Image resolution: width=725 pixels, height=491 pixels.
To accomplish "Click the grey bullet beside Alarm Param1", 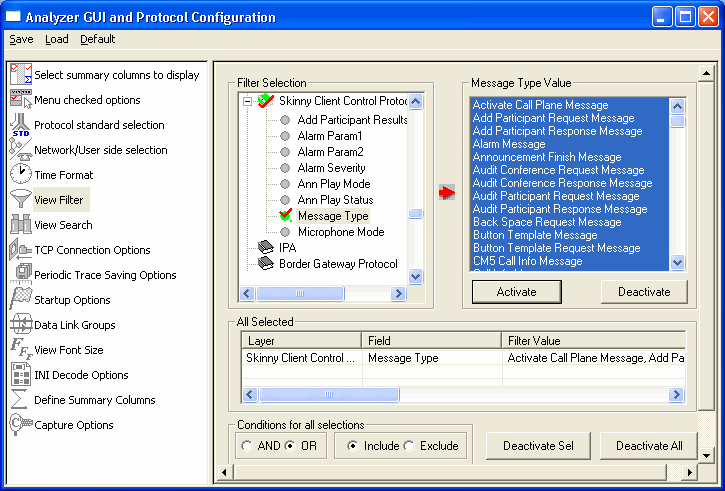I will click(285, 136).
